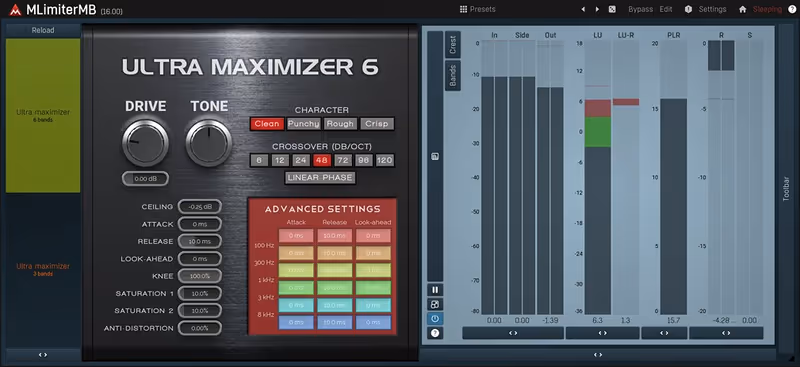Expand the bottom meters panel arrows
The image size is (800, 367).
coord(598,355)
